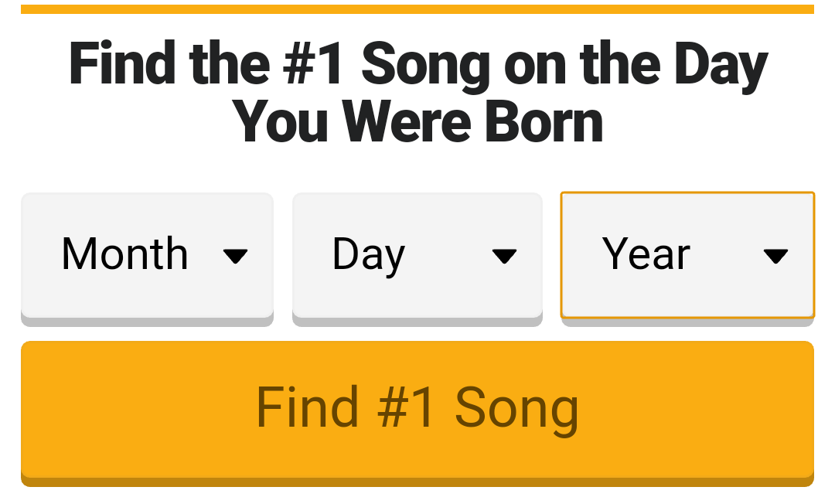Click the arrow icon beside Year
Screen dimensions: 835x504
tap(775, 256)
